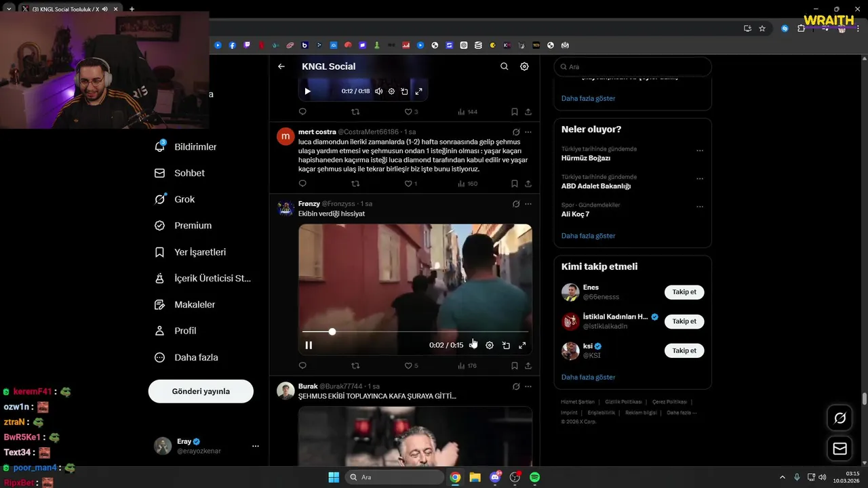Image resolution: width=868 pixels, height=488 pixels.
Task: Reply to mert costra's post
Action: [x=302, y=184]
